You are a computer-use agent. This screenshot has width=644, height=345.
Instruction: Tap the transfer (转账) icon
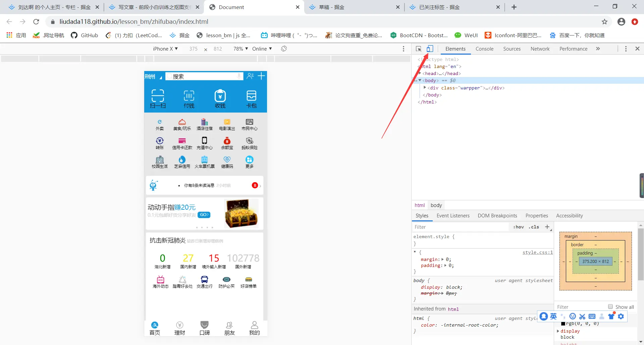click(160, 141)
